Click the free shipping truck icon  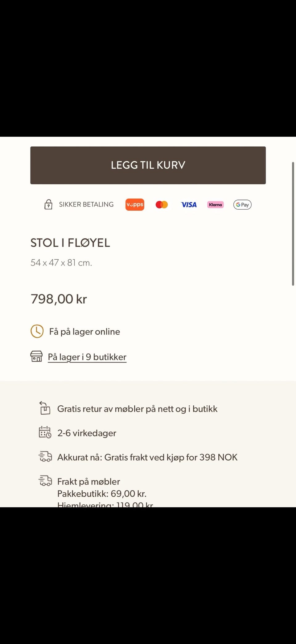(x=45, y=456)
